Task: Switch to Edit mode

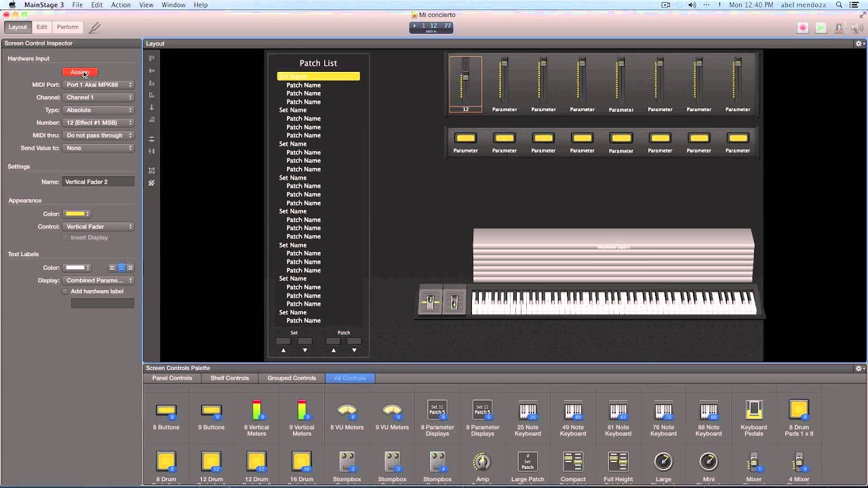Action: [x=42, y=27]
